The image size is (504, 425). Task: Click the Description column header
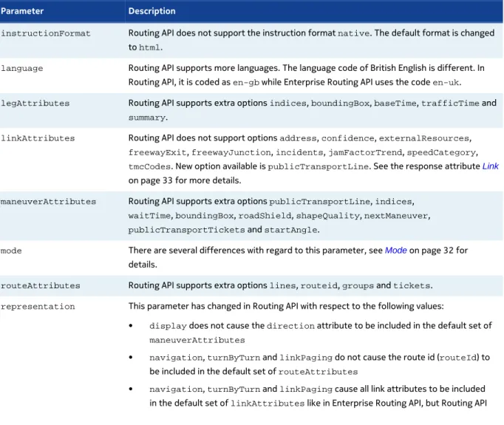[151, 11]
